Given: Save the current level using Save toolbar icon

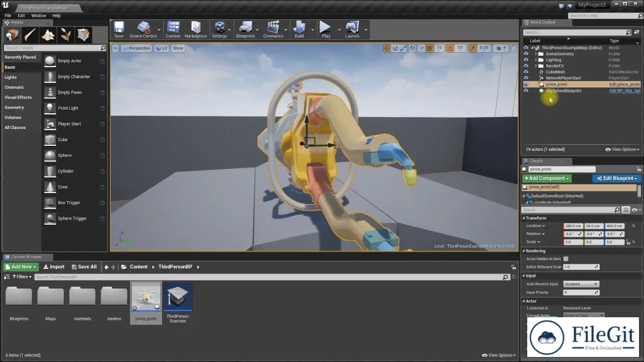Looking at the screenshot, I should [x=119, y=30].
